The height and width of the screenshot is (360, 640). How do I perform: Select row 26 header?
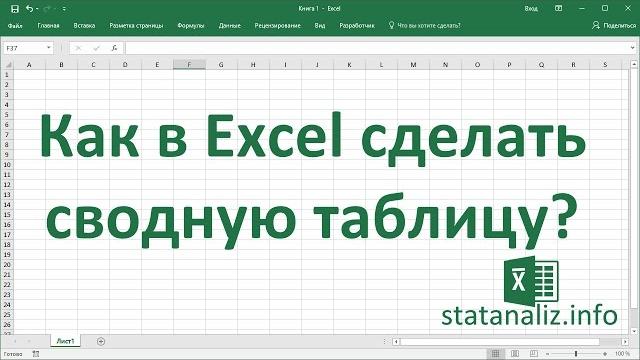[x=7, y=325]
